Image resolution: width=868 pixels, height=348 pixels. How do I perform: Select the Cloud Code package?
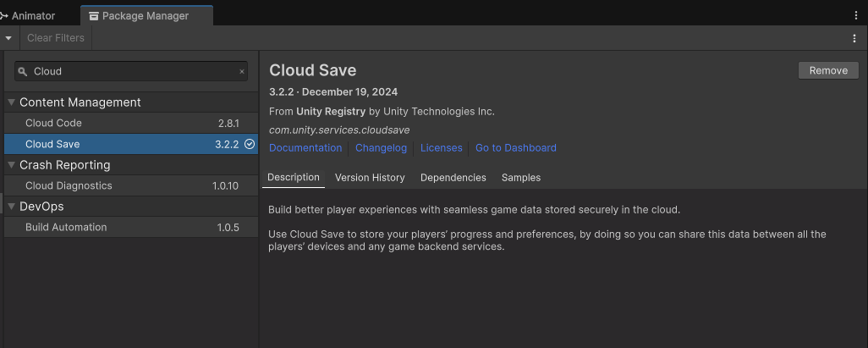point(53,124)
